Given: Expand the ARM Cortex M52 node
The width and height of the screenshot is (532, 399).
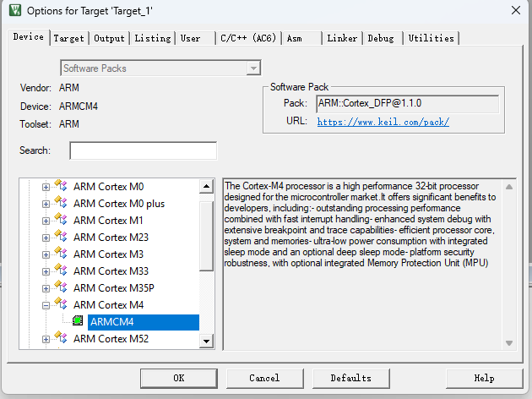Looking at the screenshot, I should coord(46,340).
